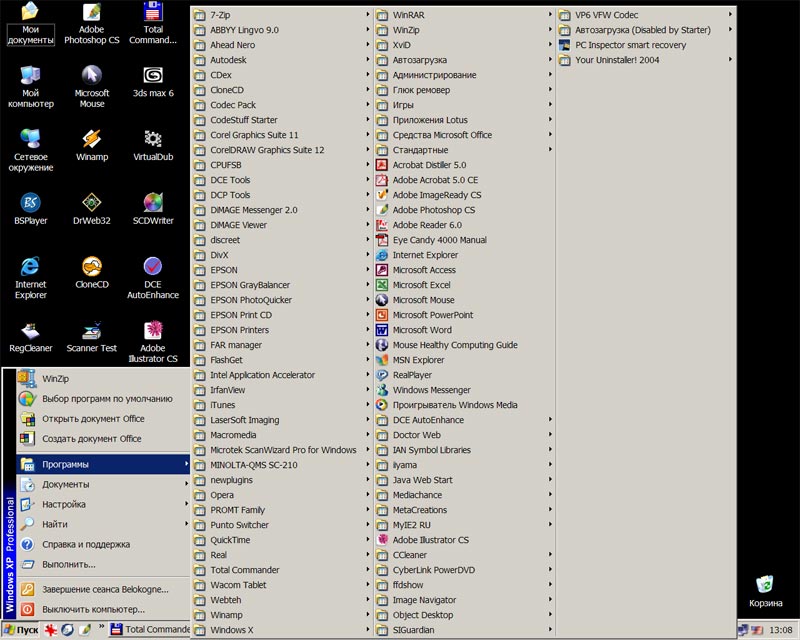
Task: Select Сетевое окружение desktop icon
Action: click(31, 151)
